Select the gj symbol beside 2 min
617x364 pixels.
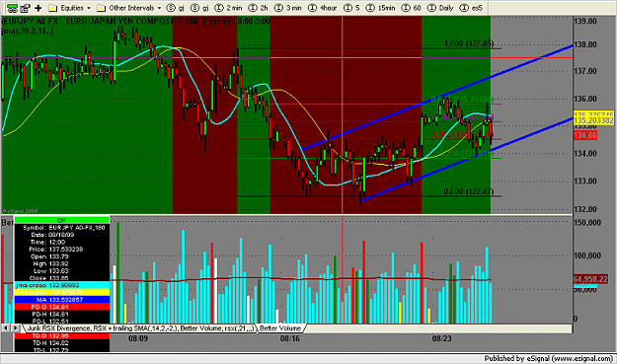click(x=199, y=8)
